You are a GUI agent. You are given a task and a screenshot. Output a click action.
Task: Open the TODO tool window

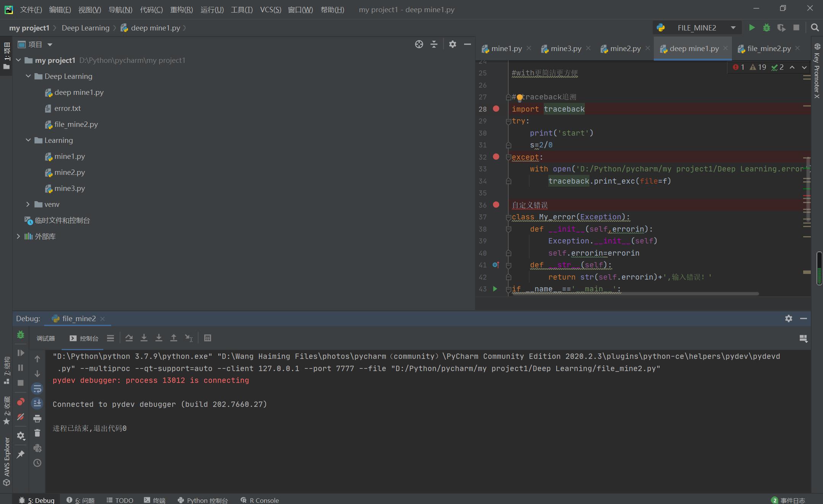120,500
